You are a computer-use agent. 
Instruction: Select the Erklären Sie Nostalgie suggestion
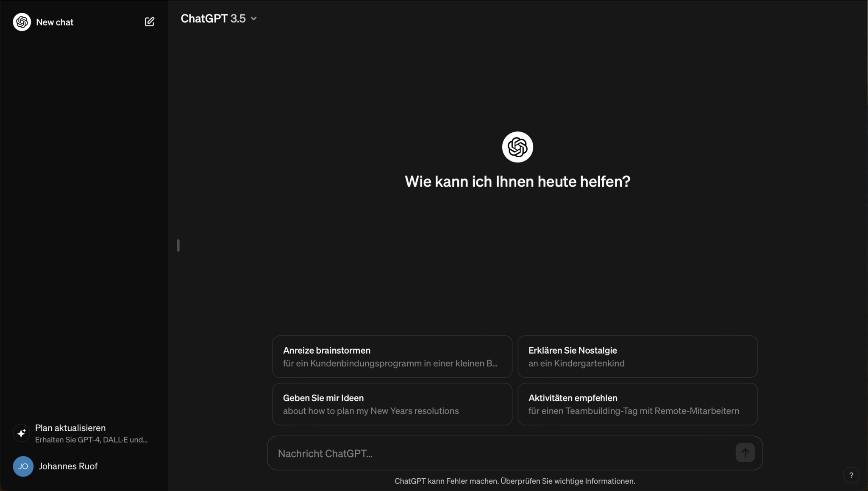(x=638, y=357)
